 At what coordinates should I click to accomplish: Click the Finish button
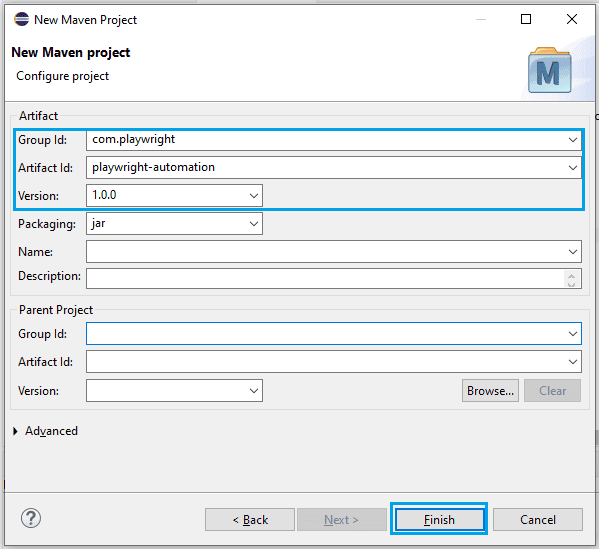[439, 519]
